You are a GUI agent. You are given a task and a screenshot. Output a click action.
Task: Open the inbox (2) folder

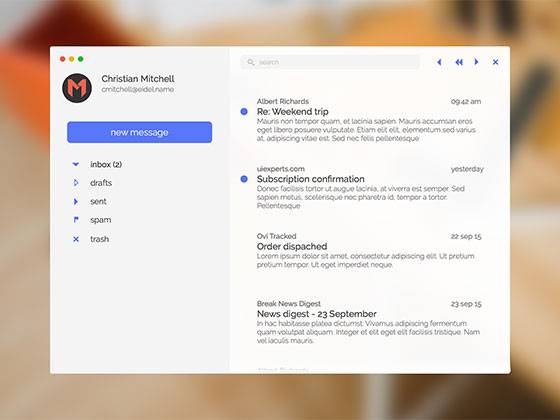coord(106,164)
